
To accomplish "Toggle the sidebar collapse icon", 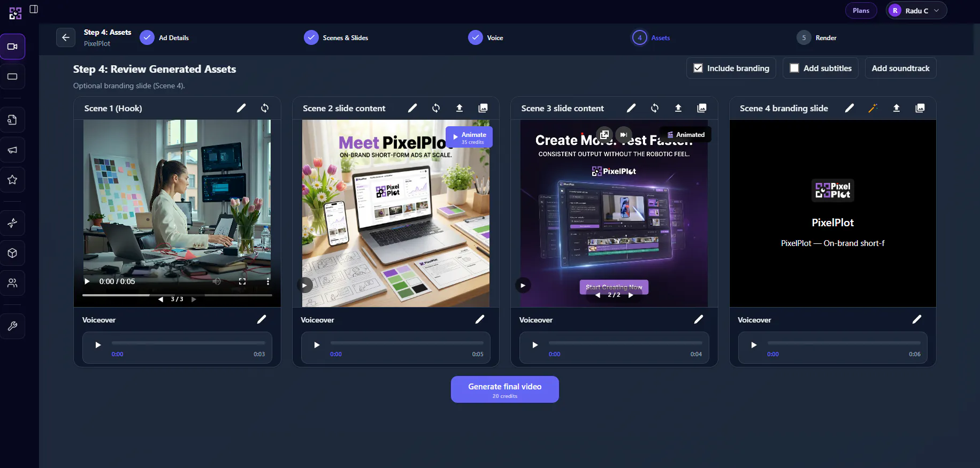I will click(34, 9).
